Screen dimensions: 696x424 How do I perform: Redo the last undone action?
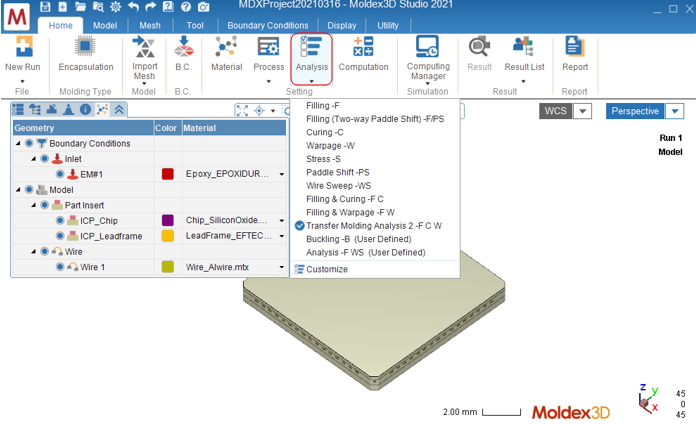pyautogui.click(x=151, y=6)
